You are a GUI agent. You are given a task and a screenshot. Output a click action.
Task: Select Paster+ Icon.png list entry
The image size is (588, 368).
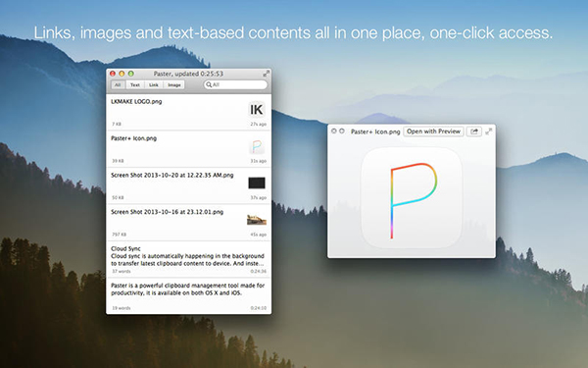(x=188, y=149)
